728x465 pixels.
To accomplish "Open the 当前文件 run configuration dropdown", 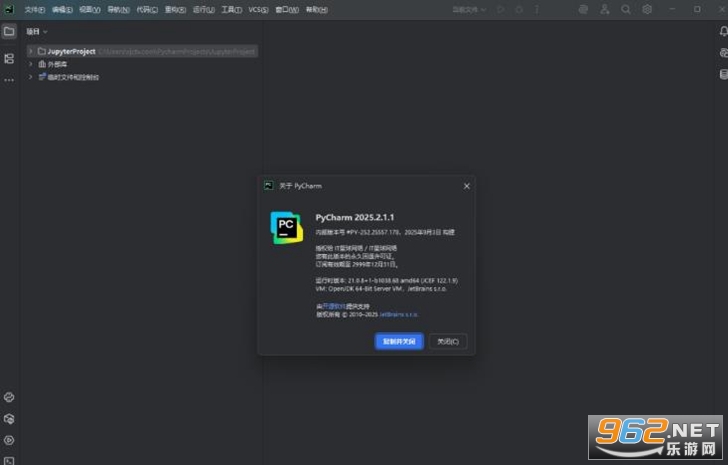I will pyautogui.click(x=469, y=9).
